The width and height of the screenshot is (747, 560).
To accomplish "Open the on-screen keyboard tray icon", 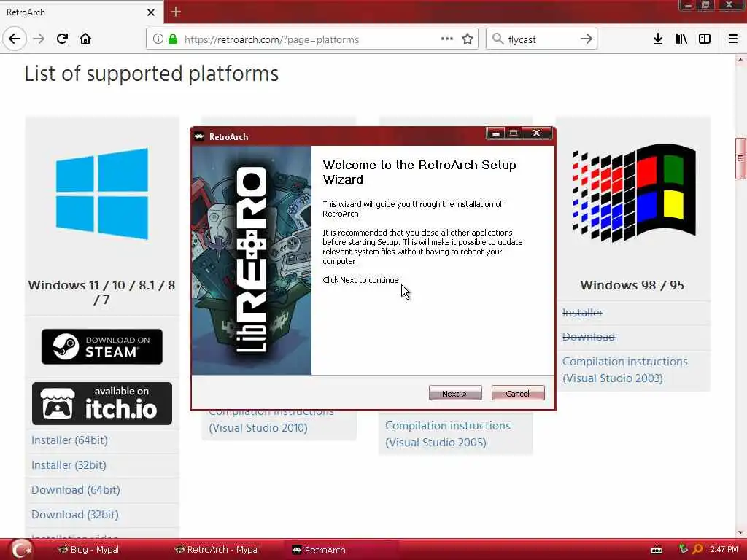I will (x=657, y=550).
